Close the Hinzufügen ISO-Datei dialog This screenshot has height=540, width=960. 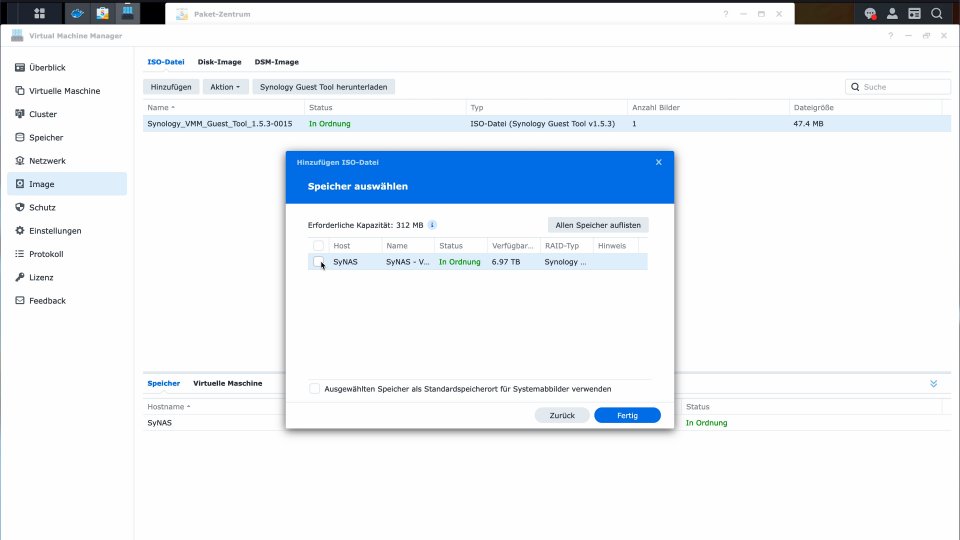[x=659, y=162]
